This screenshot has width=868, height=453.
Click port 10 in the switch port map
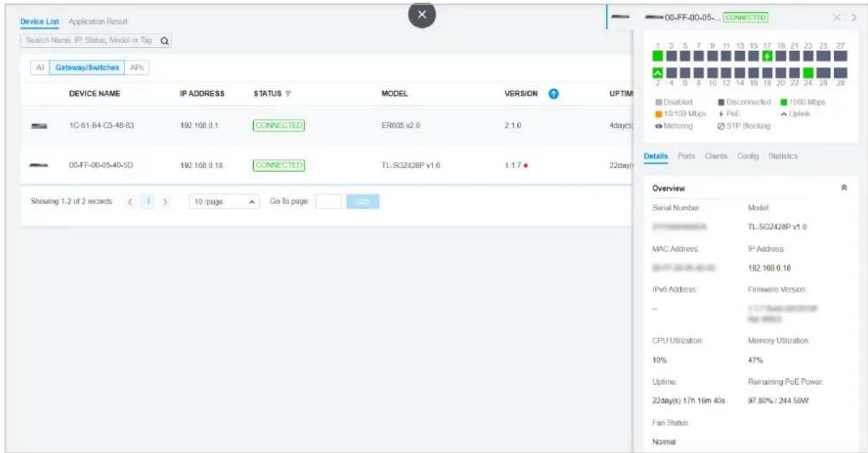[713, 73]
